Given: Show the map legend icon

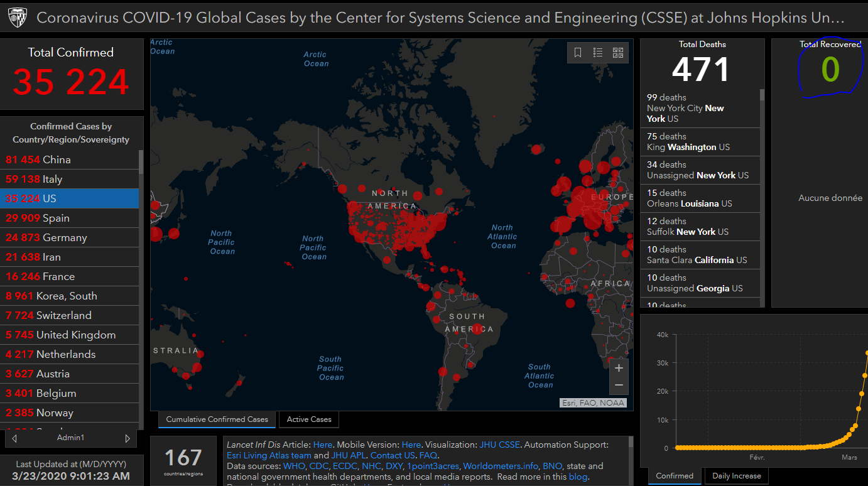Looking at the screenshot, I should pos(598,53).
